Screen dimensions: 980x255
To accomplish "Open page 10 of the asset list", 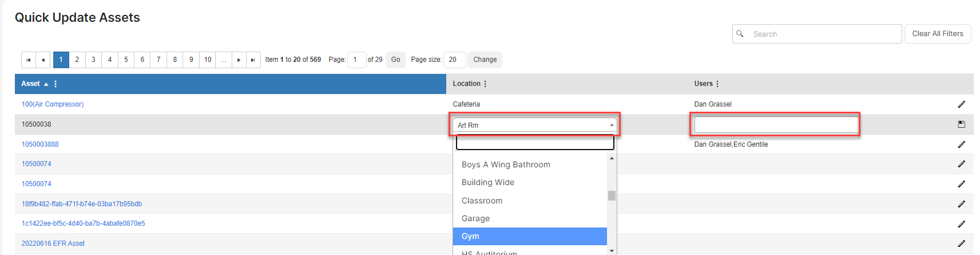I will click(208, 60).
